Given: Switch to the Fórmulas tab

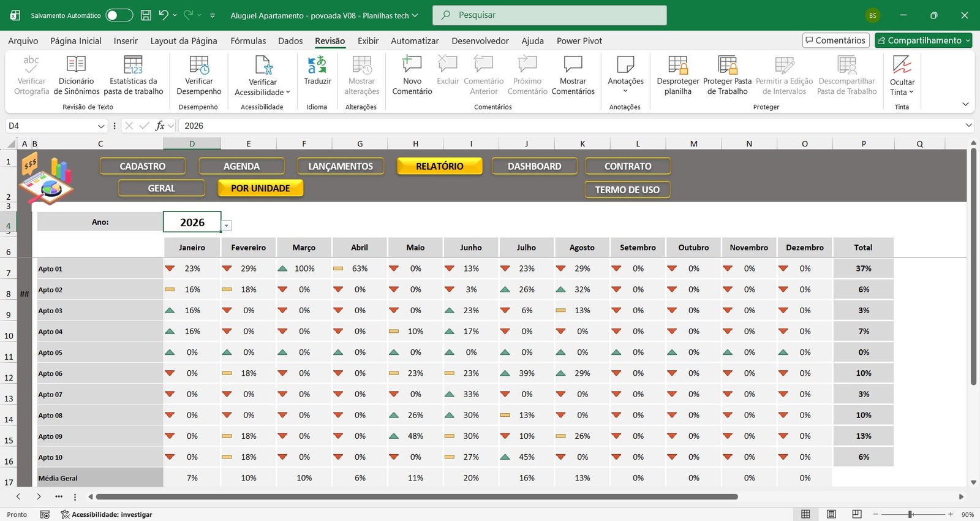Looking at the screenshot, I should tap(248, 40).
